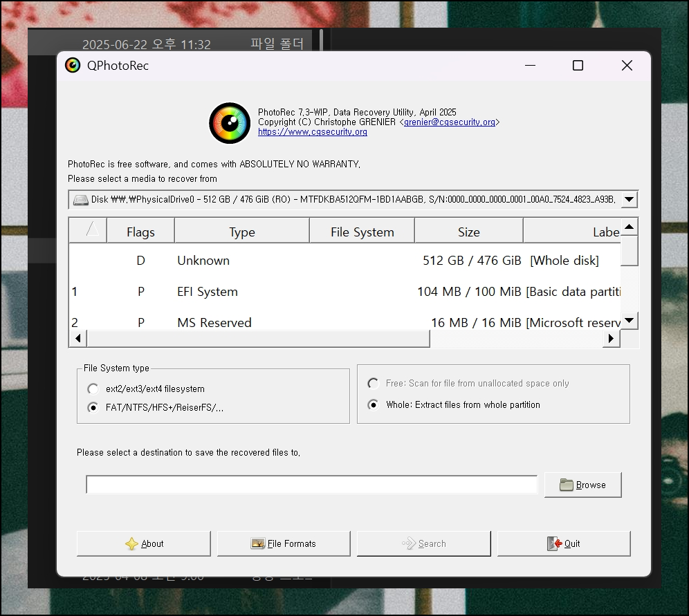
Task: Open the File Formats button
Action: [284, 543]
